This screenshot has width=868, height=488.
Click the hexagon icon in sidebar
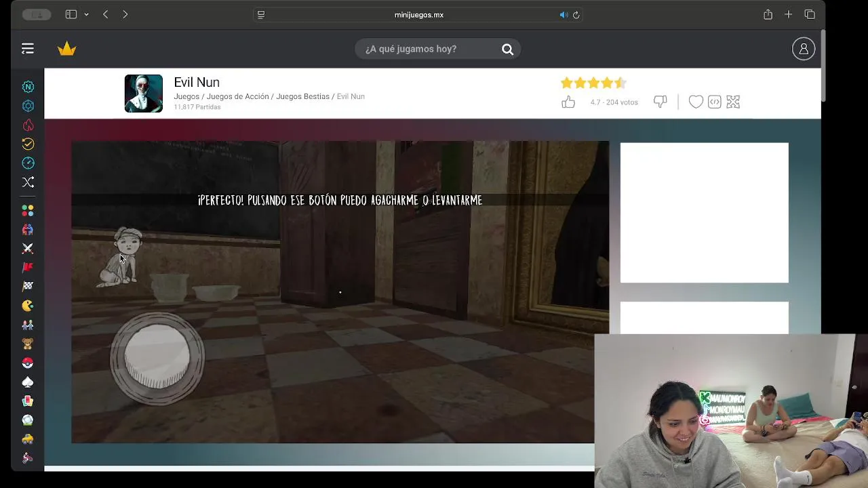tap(28, 106)
